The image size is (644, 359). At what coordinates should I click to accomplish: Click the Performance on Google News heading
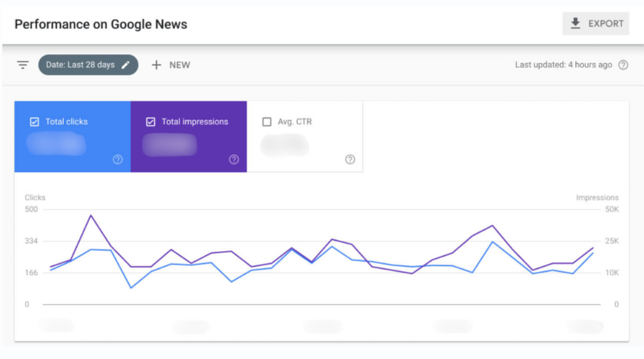(x=101, y=25)
